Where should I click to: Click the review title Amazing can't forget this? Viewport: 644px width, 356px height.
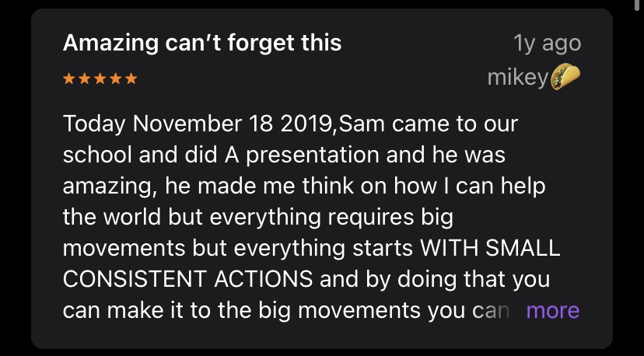[x=202, y=43]
